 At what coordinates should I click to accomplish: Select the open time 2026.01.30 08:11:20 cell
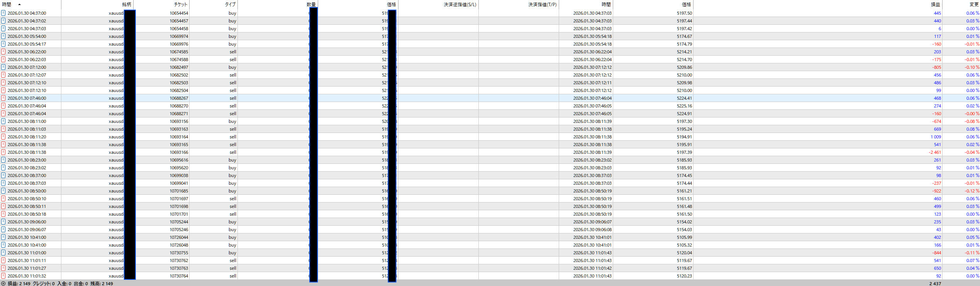[27, 137]
